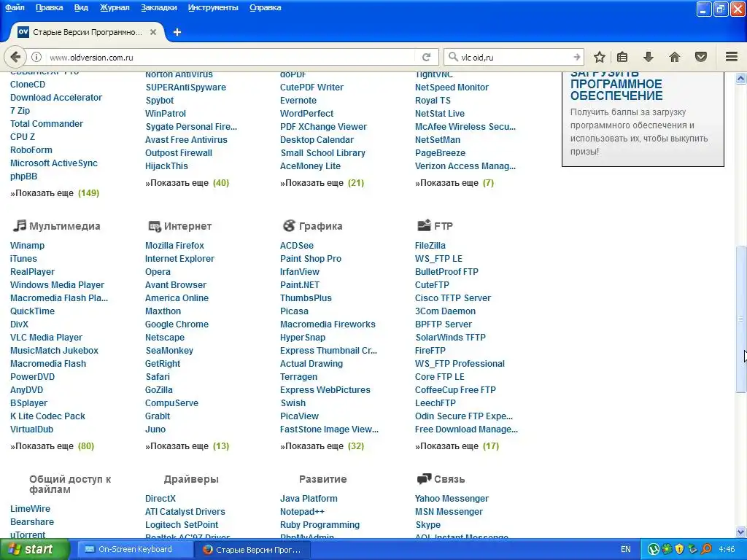Click the FTP category folder icon
Screen dimensions: 747x560
click(424, 225)
